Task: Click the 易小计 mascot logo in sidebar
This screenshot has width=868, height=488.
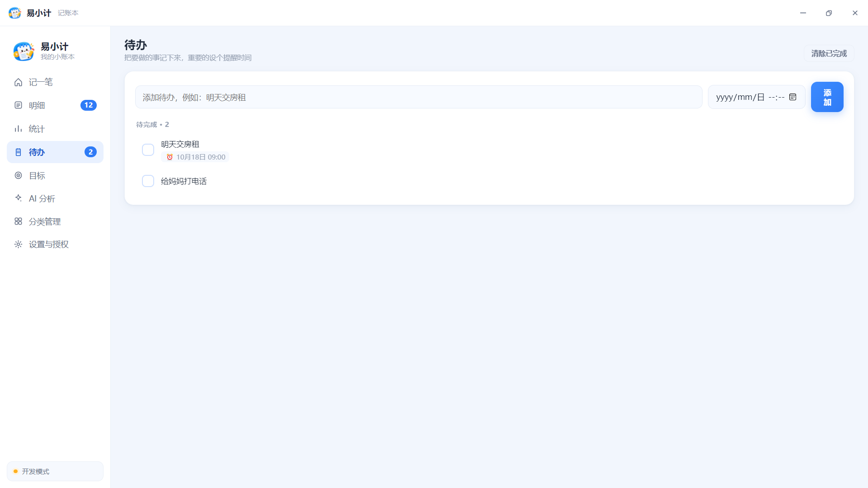Action: pos(24,51)
